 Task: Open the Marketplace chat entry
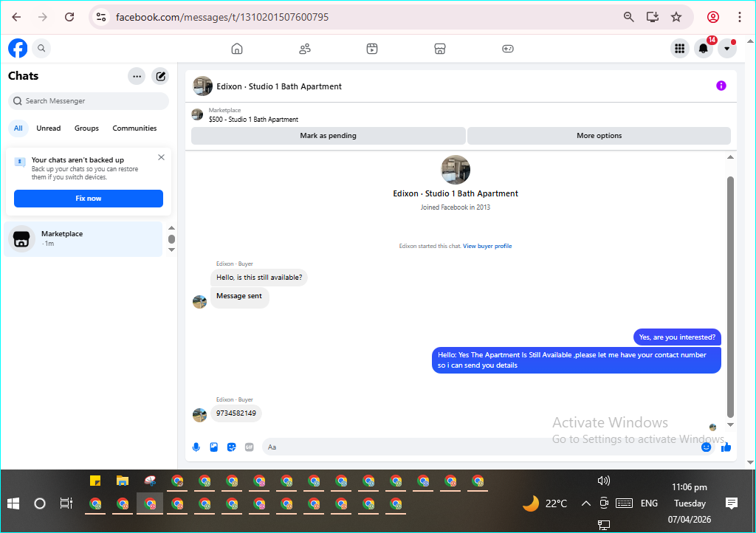pos(83,239)
